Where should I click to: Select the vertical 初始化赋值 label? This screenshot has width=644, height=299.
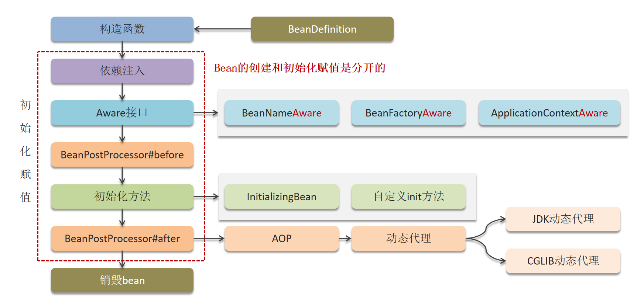click(x=25, y=151)
